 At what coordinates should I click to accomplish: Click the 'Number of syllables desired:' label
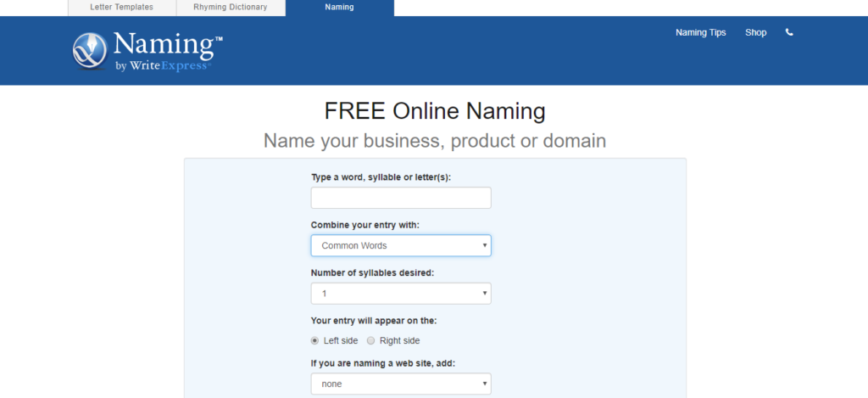pyautogui.click(x=373, y=272)
